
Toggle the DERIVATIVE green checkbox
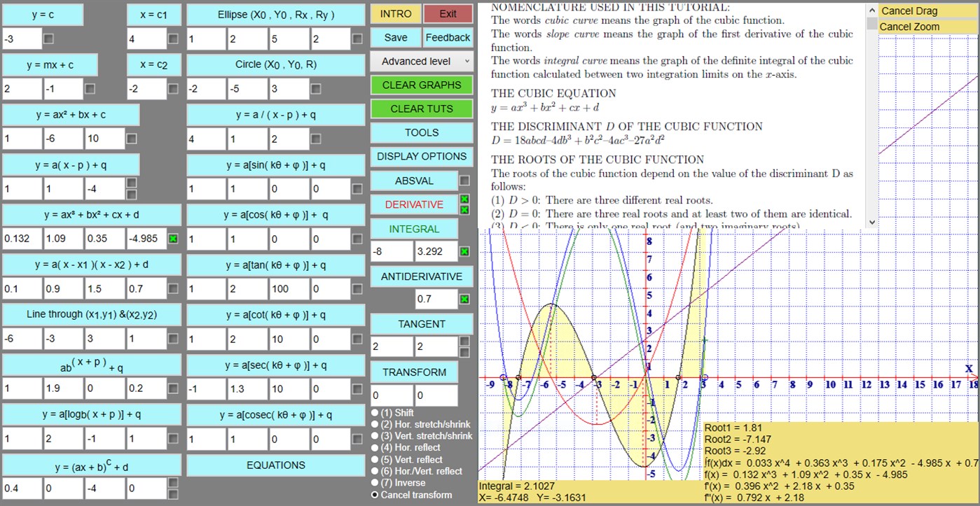[x=464, y=198]
